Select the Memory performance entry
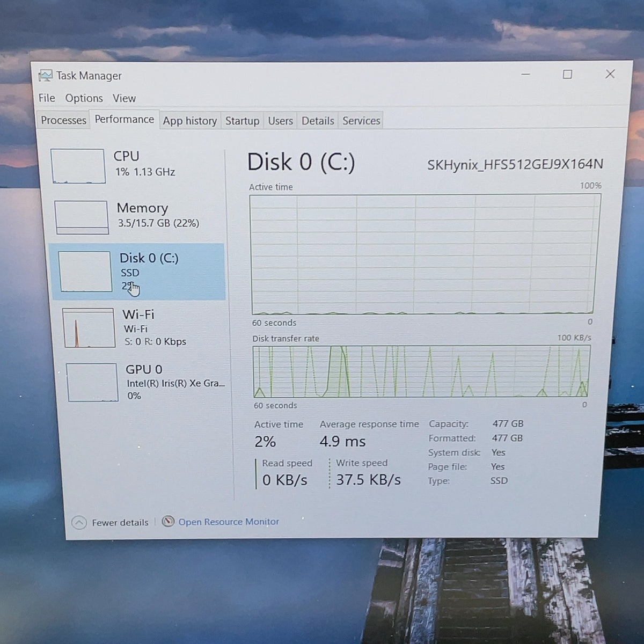644x644 pixels. (x=138, y=216)
